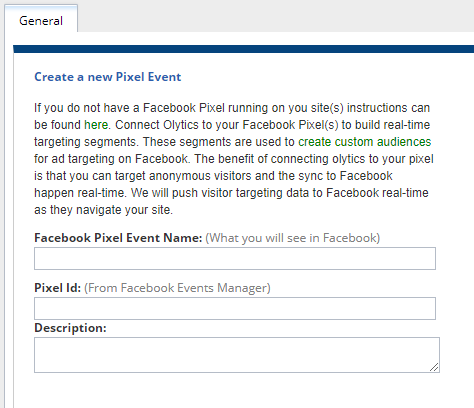Select the 'Create a new Pixel Event' heading
The width and height of the screenshot is (474, 408).
click(108, 77)
